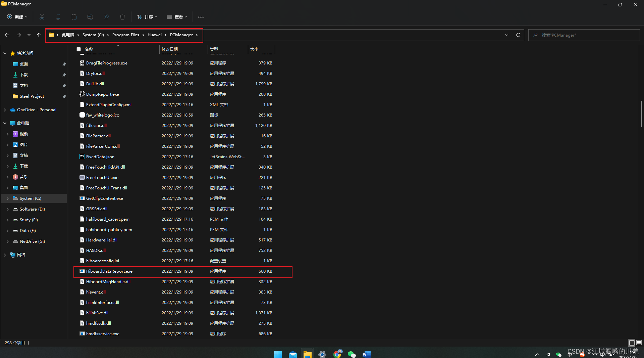Click the Cut scissors icon in toolbar

click(x=42, y=17)
